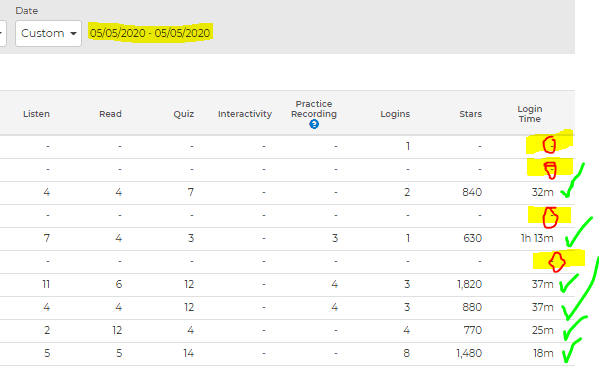Sort by Quiz column header
This screenshot has height=373, width=599.
point(184,114)
